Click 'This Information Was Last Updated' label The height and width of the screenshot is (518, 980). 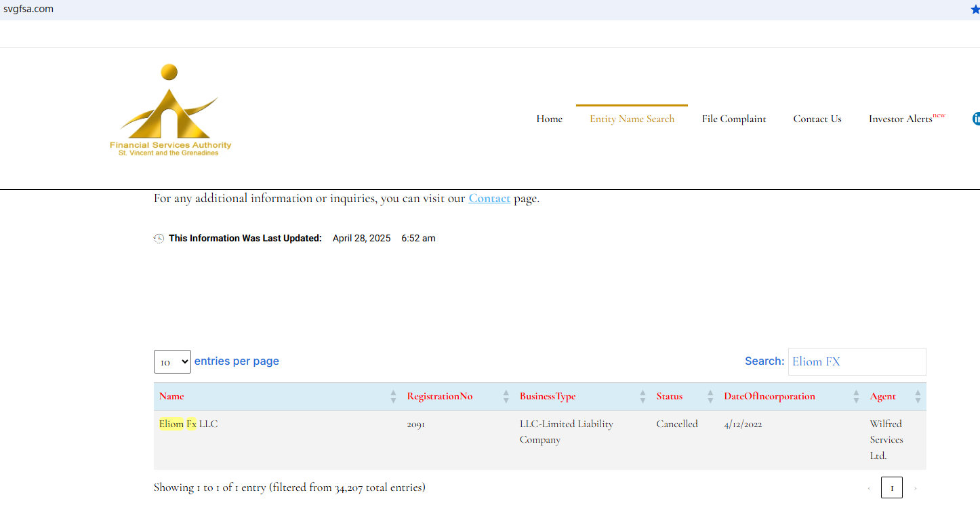(245, 239)
